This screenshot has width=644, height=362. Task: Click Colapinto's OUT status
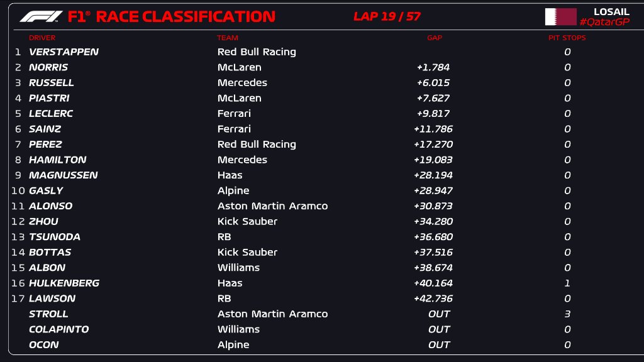click(439, 329)
